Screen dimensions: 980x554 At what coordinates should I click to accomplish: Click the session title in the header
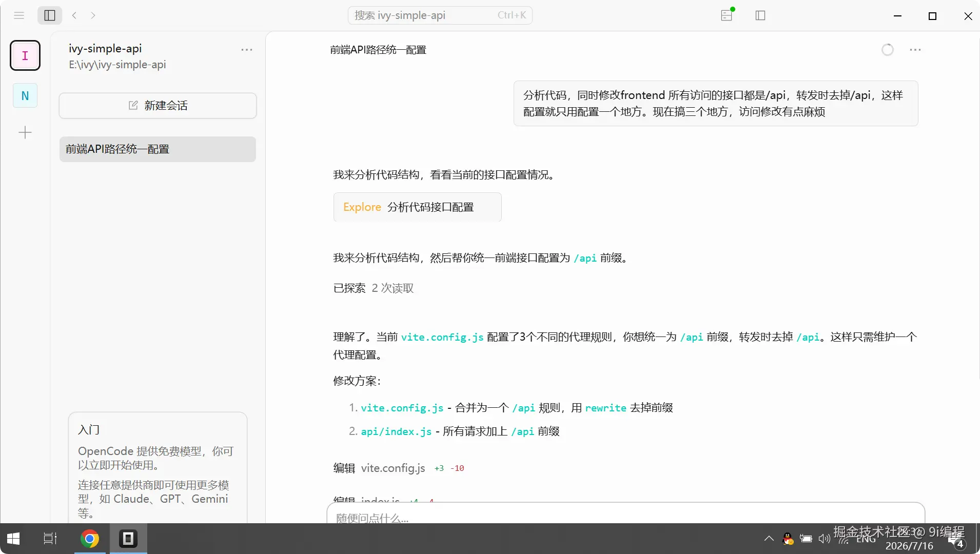pos(378,50)
